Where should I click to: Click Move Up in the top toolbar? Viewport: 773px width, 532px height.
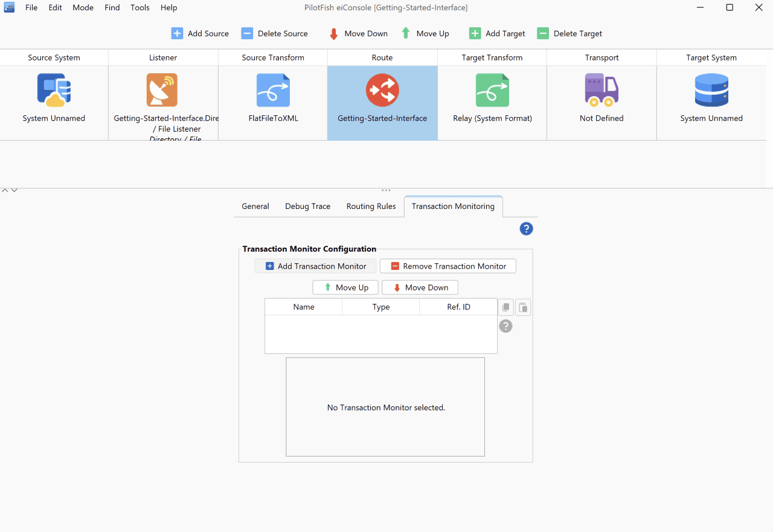(425, 34)
